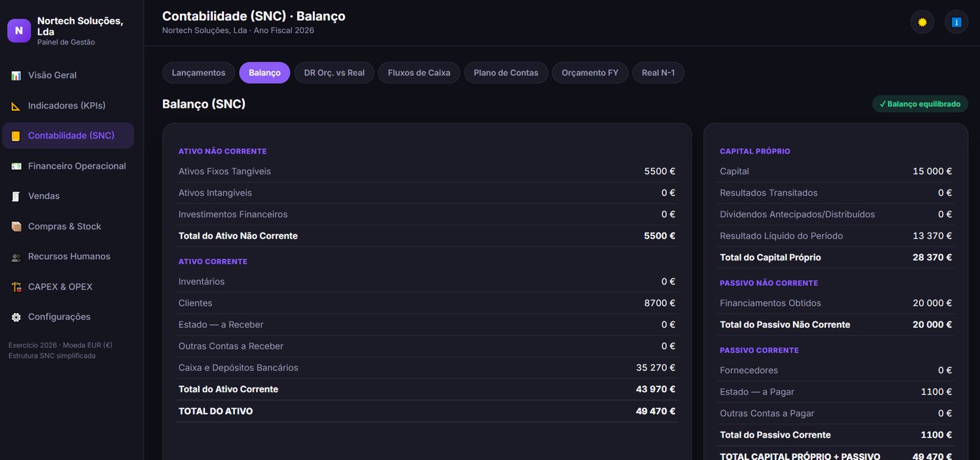Open CAPEX & OPEX crane icon
Image resolution: width=980 pixels, height=460 pixels.
coord(16,287)
